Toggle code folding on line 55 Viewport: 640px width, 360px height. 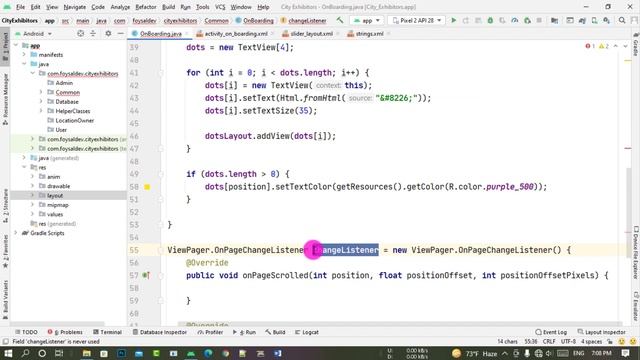pyautogui.click(x=161, y=250)
